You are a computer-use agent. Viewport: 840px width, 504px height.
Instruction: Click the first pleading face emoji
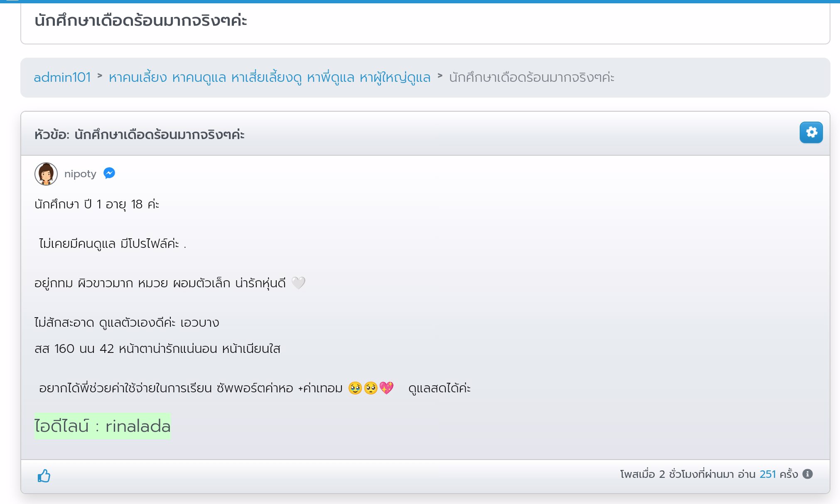tap(355, 388)
